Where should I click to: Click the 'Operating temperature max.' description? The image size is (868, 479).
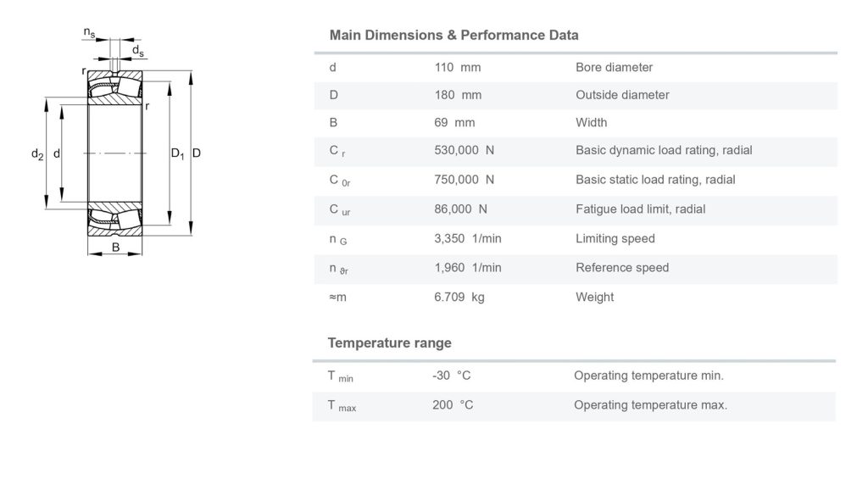click(x=650, y=405)
